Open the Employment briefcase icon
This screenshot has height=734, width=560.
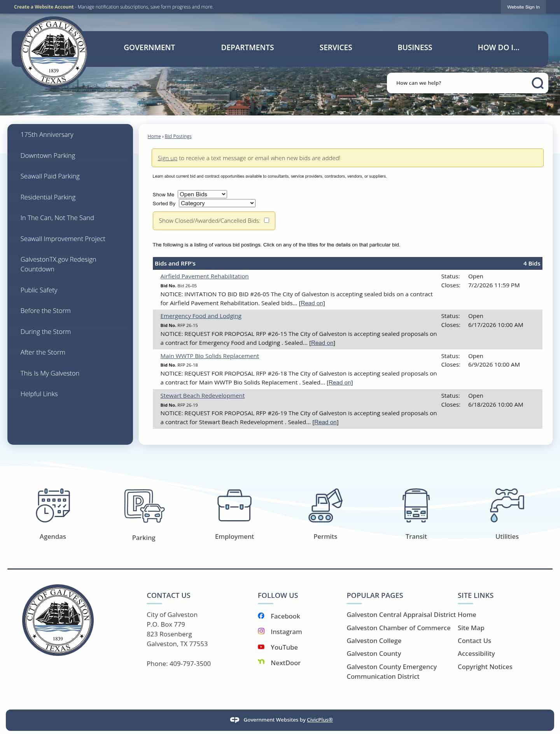click(234, 505)
